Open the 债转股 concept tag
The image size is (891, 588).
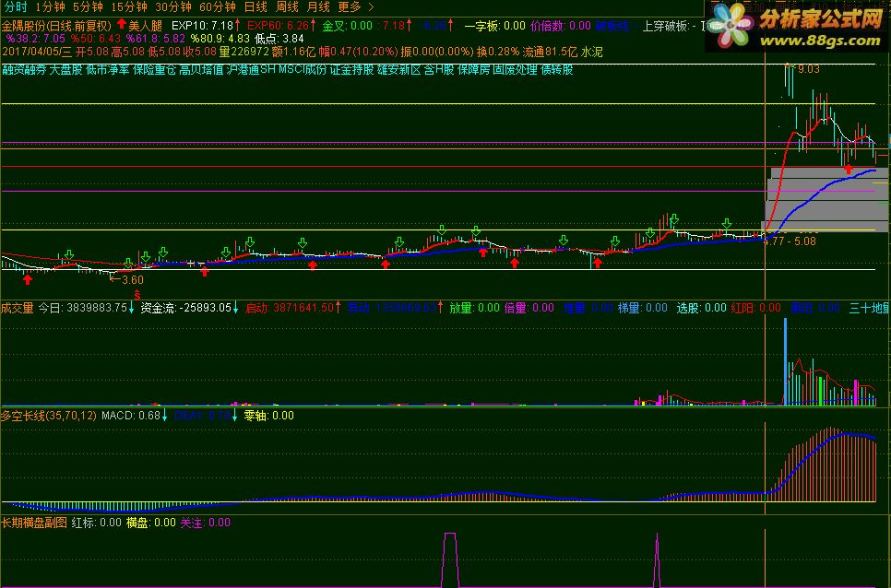pos(556,70)
